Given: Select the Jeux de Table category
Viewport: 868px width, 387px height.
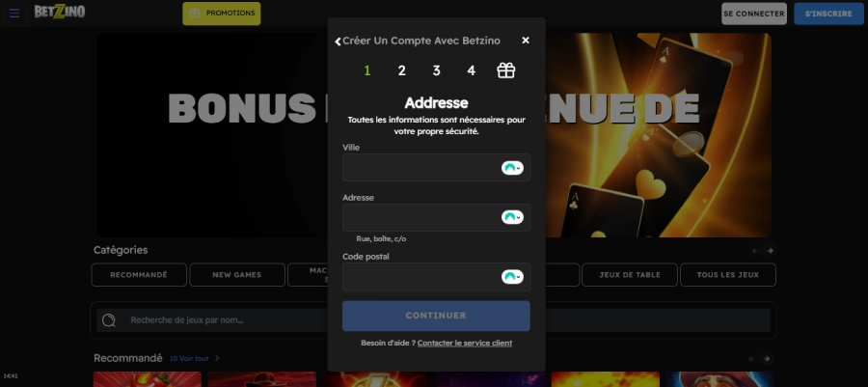Looking at the screenshot, I should coord(629,275).
